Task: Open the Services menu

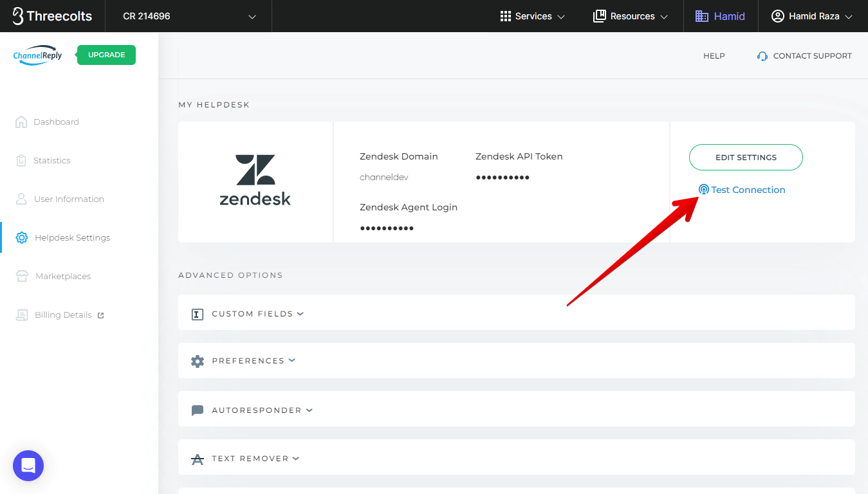Action: (532, 16)
